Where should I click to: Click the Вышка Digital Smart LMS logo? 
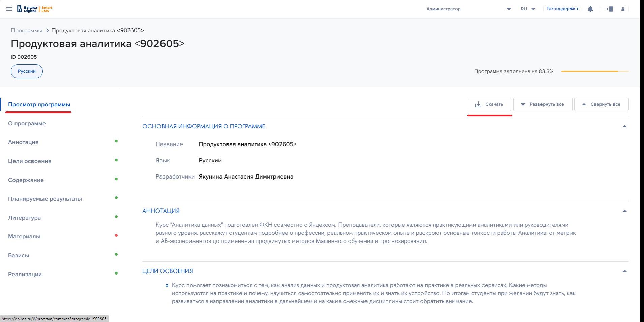[35, 9]
